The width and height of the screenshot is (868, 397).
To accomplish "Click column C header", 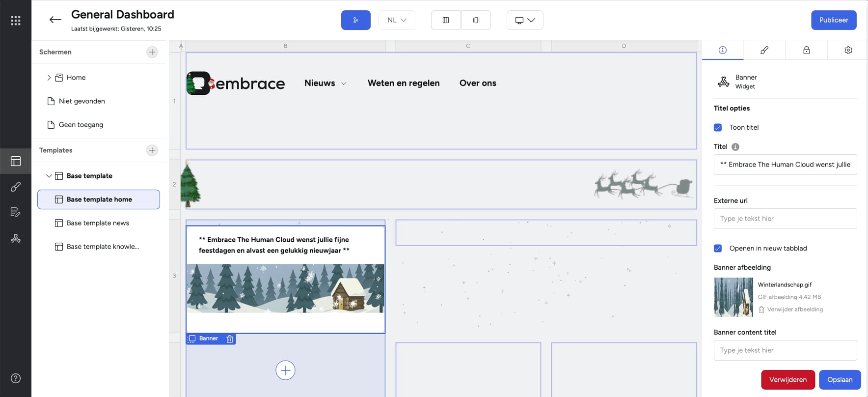I will coord(468,46).
